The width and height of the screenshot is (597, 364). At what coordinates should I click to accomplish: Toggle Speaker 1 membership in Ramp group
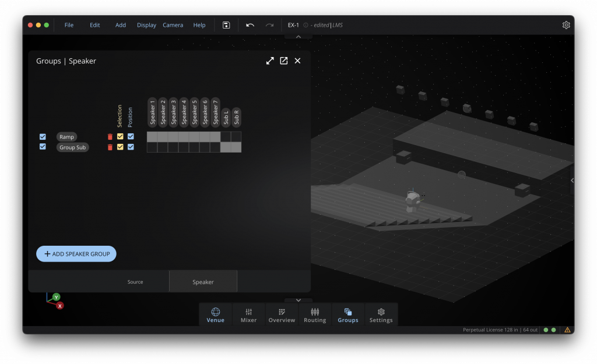pos(152,136)
